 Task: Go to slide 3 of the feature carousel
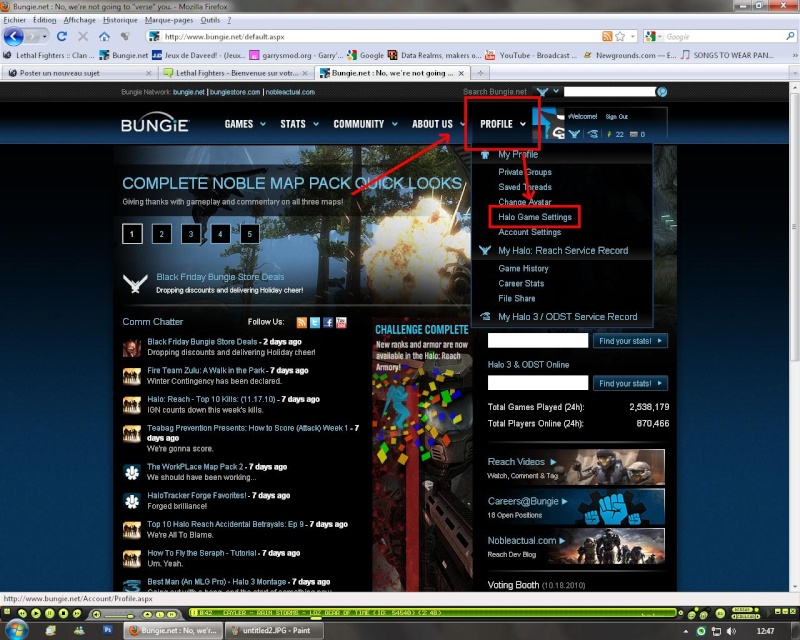(191, 234)
